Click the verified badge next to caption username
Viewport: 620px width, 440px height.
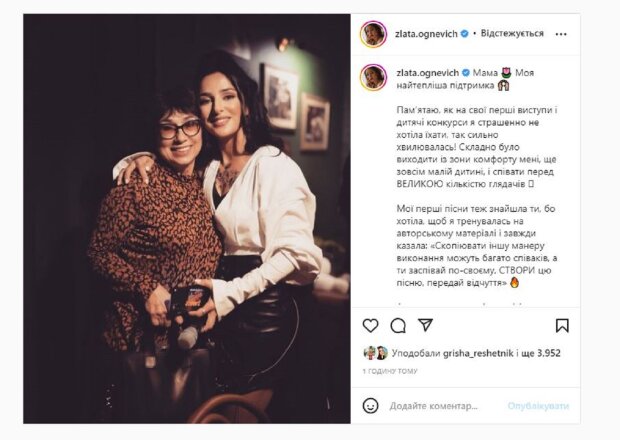coord(464,73)
